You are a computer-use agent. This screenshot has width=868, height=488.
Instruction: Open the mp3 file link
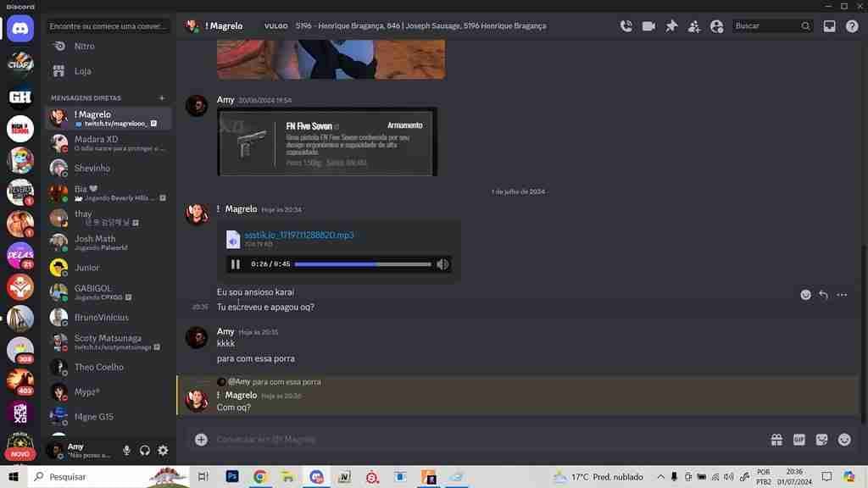[299, 236]
